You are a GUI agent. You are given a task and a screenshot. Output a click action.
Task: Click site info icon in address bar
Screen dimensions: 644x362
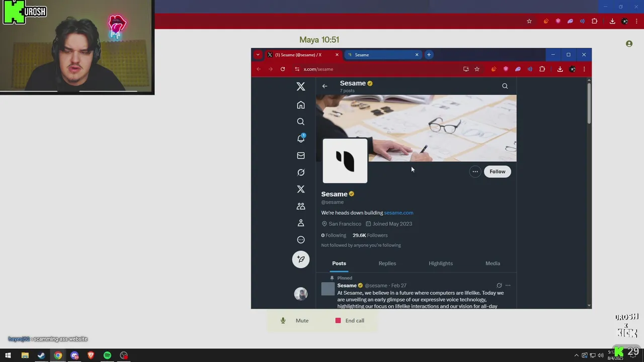coord(297,69)
